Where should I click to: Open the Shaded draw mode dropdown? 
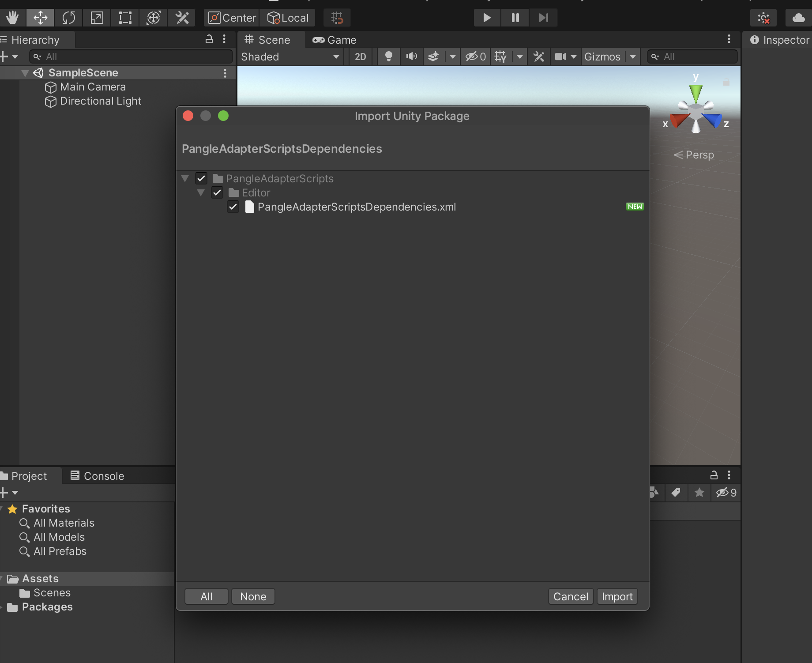click(x=289, y=57)
